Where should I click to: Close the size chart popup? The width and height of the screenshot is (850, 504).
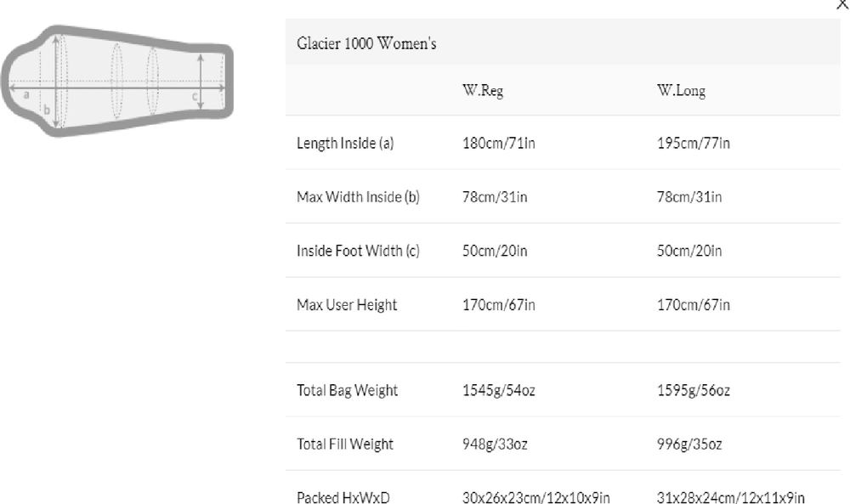pos(841,5)
